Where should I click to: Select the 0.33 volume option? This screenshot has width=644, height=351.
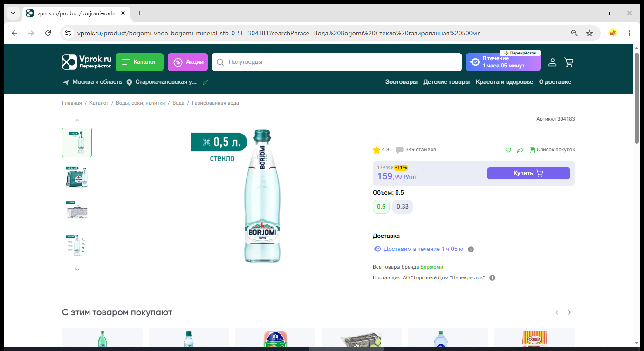pyautogui.click(x=403, y=207)
